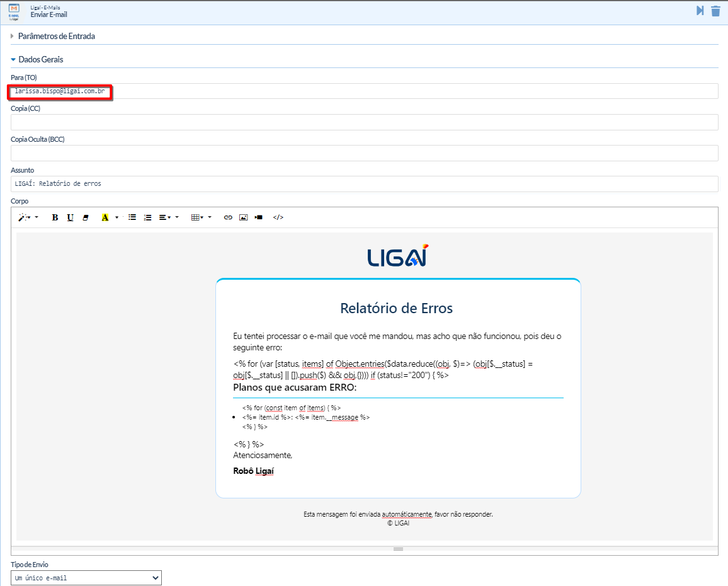Click the Para (TO) email field
Image resolution: width=728 pixels, height=586 pixels.
(365, 91)
